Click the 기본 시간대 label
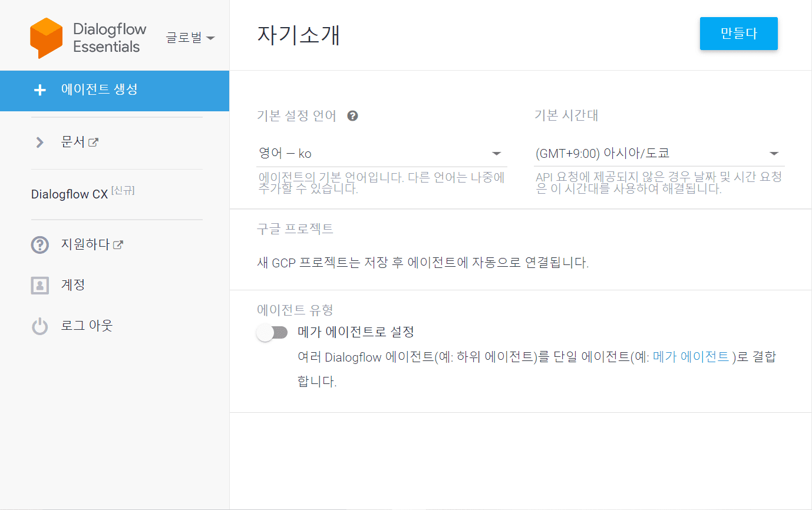This screenshot has width=812, height=510. (566, 115)
